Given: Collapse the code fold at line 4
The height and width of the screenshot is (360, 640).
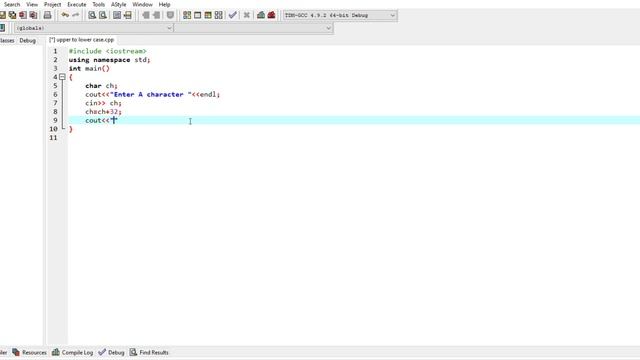Looking at the screenshot, I should pos(62,77).
